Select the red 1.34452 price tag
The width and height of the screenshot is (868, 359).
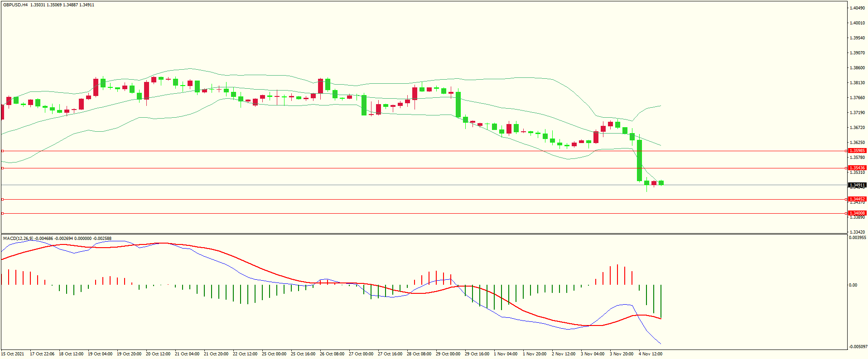click(857, 199)
